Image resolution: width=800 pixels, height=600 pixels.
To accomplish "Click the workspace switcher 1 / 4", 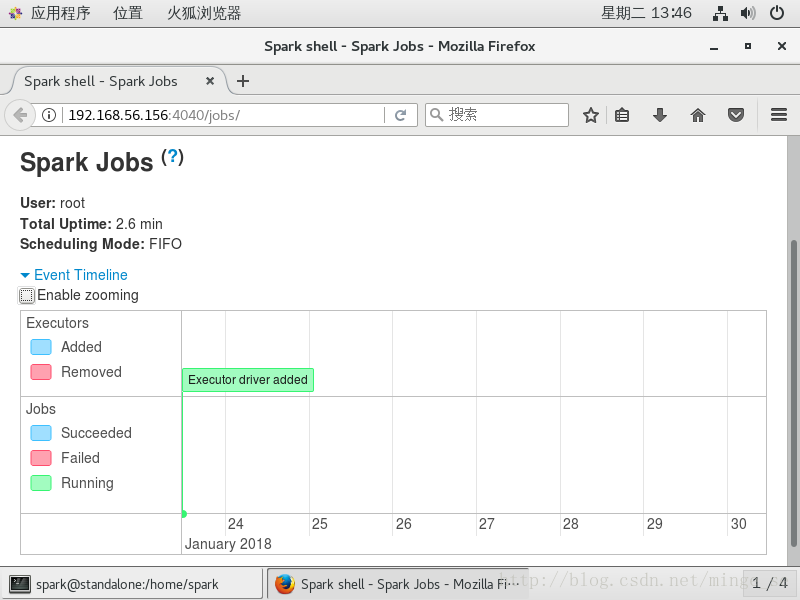I will click(769, 583).
